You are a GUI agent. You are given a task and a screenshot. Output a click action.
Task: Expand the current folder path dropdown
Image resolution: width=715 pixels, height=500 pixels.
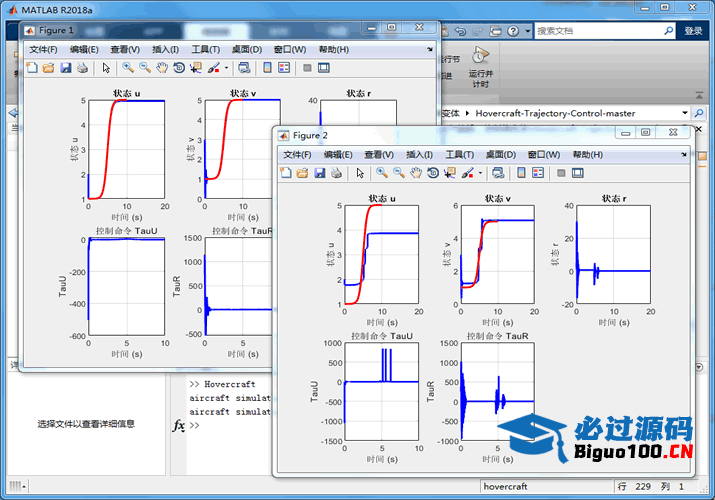[684, 113]
